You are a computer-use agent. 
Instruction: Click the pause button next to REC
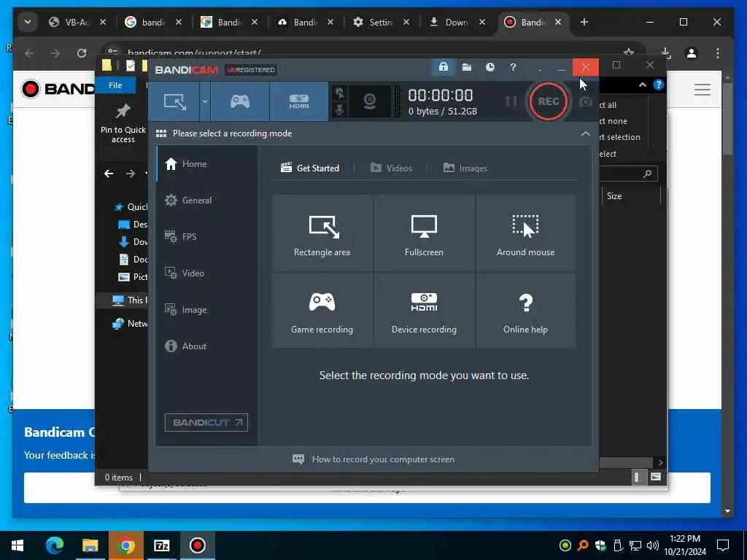511,101
